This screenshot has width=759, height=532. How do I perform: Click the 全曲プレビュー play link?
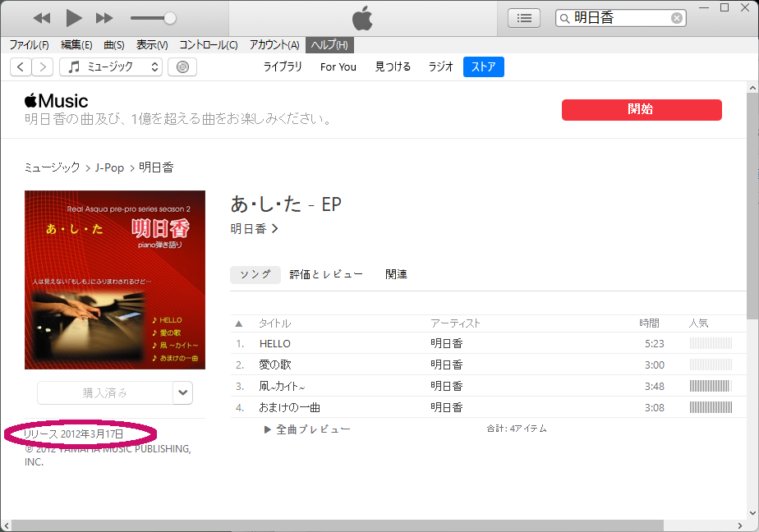coord(307,429)
